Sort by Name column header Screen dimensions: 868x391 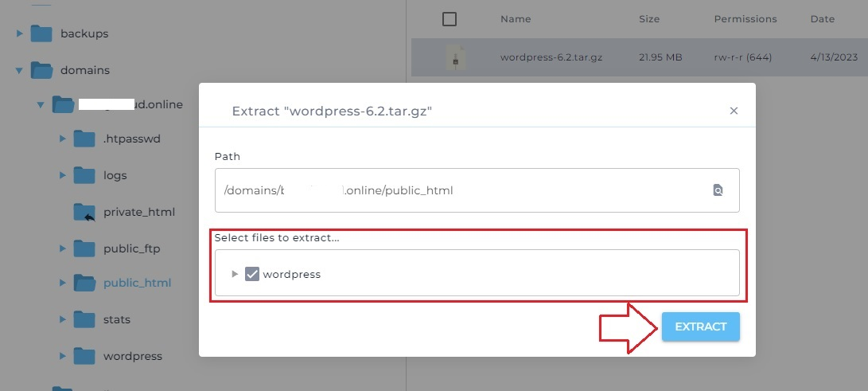point(516,19)
